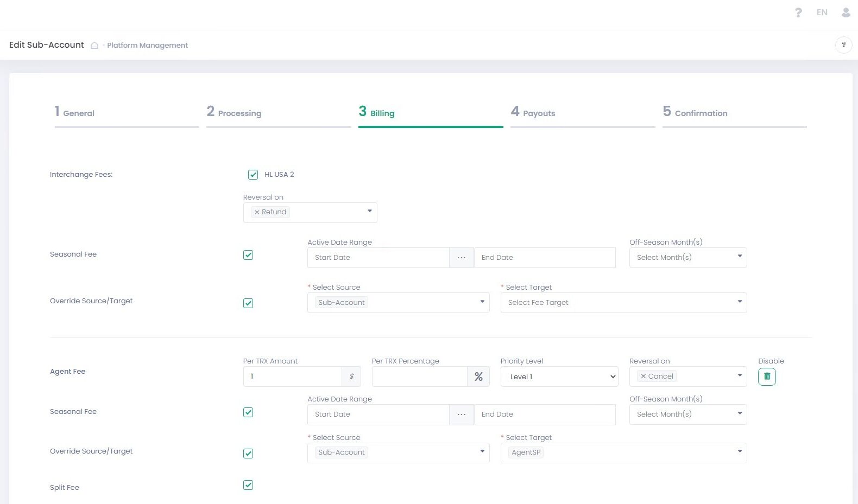This screenshot has height=504, width=858.
Task: Open the Platform Management breadcrumb link
Action: tap(147, 46)
